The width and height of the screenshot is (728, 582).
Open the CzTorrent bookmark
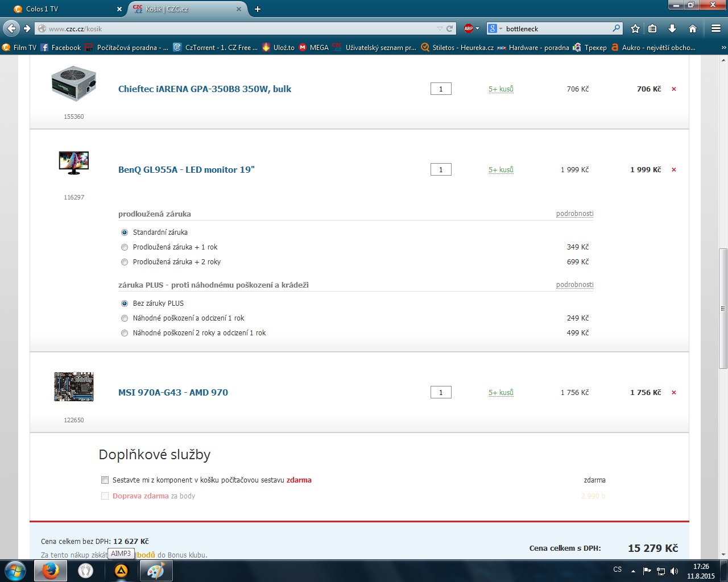click(x=215, y=48)
